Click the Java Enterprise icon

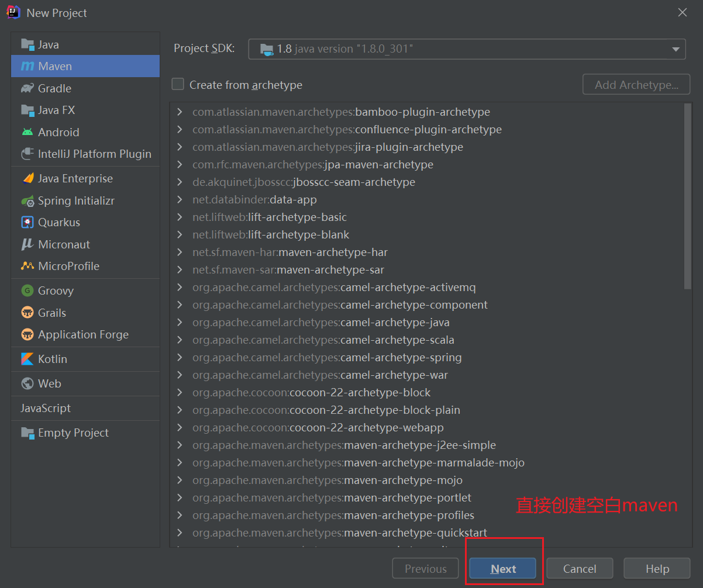point(27,178)
